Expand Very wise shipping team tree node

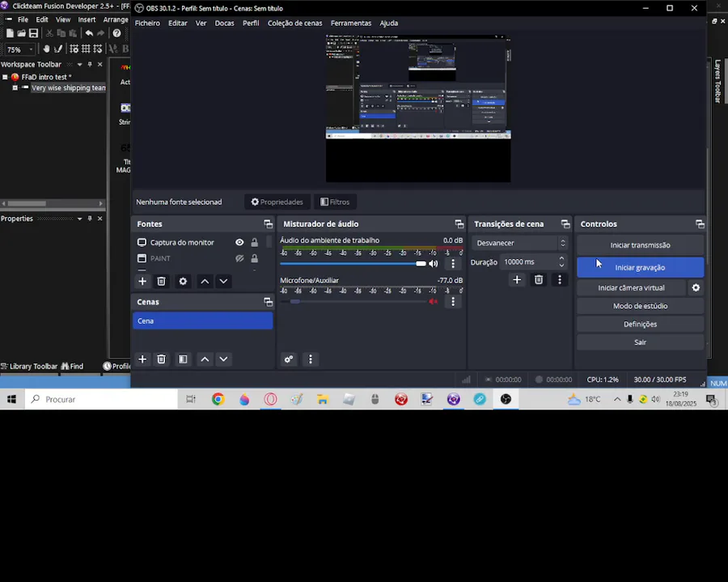tap(15, 87)
